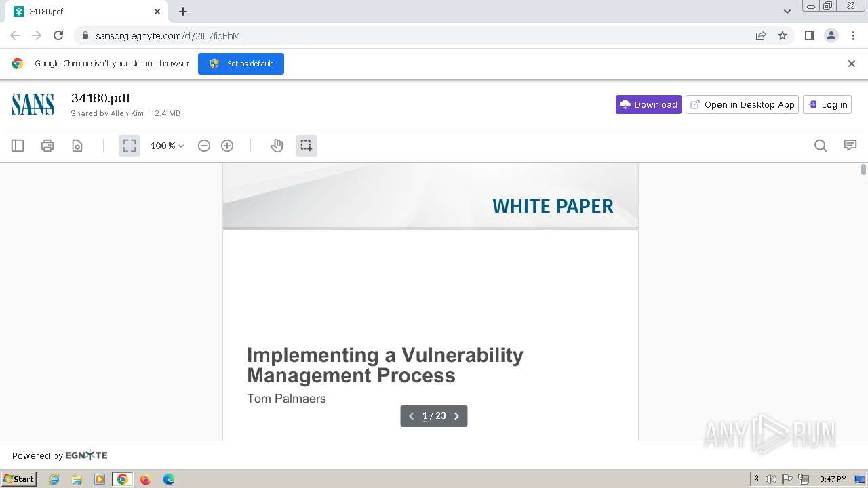The width and height of the screenshot is (868, 488).
Task: Go to previous page arrow
Action: tap(411, 416)
